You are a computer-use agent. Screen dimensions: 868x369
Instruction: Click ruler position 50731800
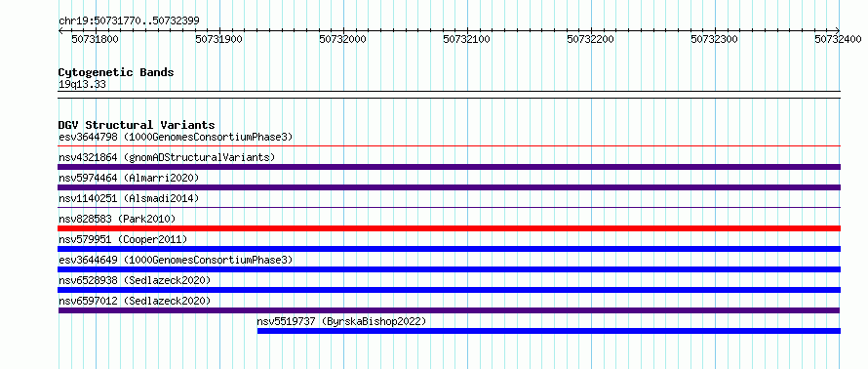coord(96,40)
